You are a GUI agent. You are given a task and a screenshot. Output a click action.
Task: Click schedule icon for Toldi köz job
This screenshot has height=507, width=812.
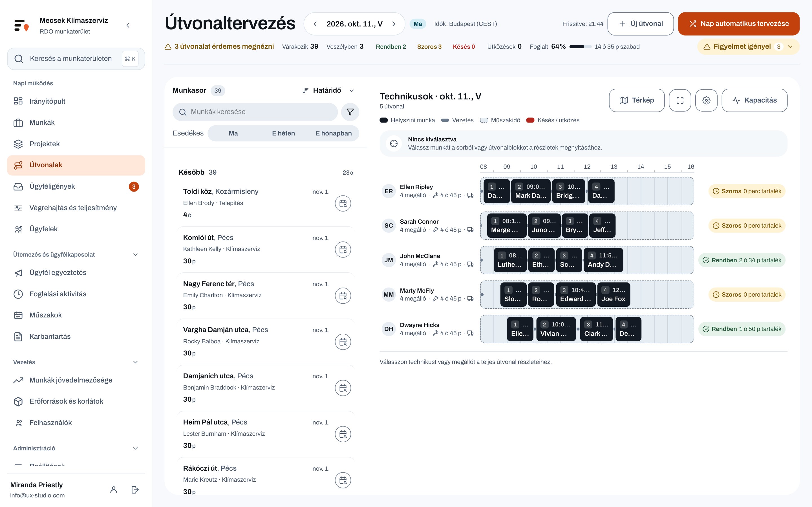(343, 204)
